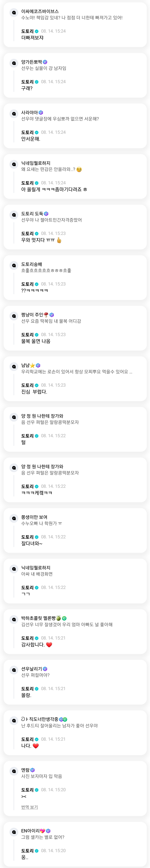
Task: Tap the avatar of 도토리숭배
Action: (x=14, y=265)
